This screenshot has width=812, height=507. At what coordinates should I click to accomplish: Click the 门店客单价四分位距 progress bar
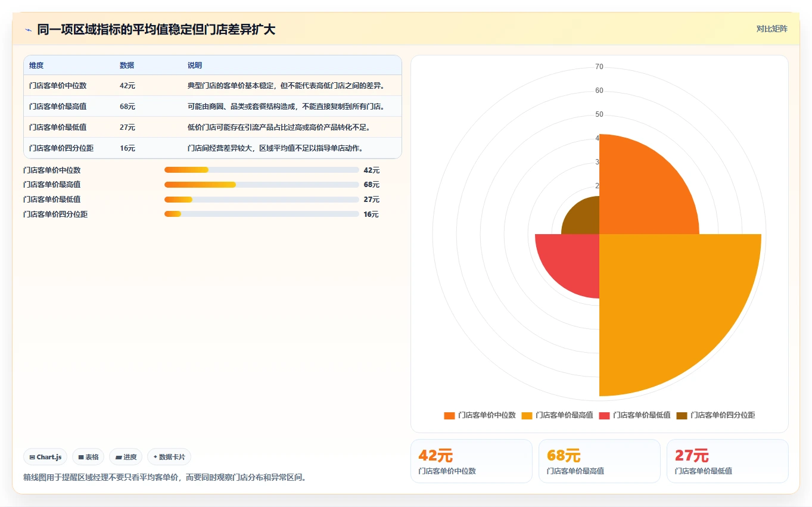262,214
